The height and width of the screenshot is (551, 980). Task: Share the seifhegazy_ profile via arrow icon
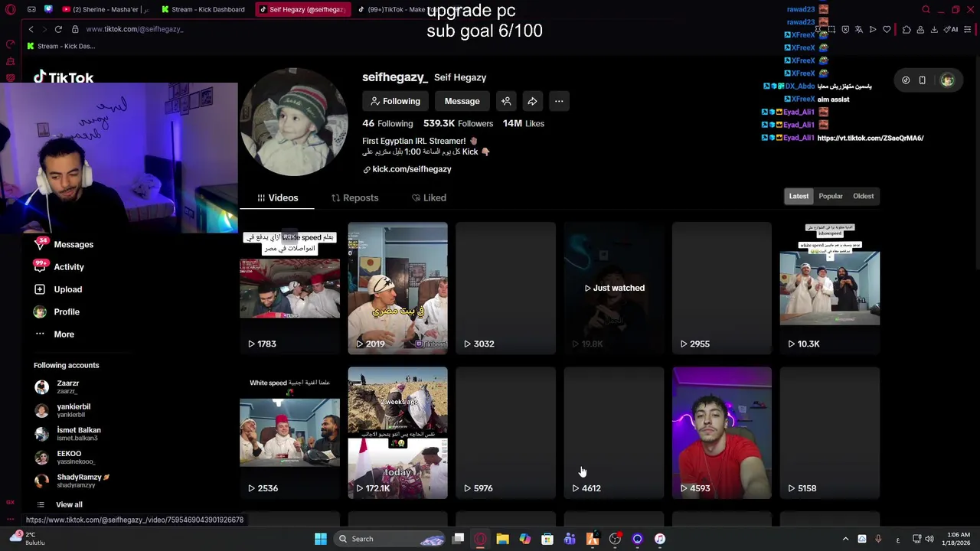pos(532,101)
